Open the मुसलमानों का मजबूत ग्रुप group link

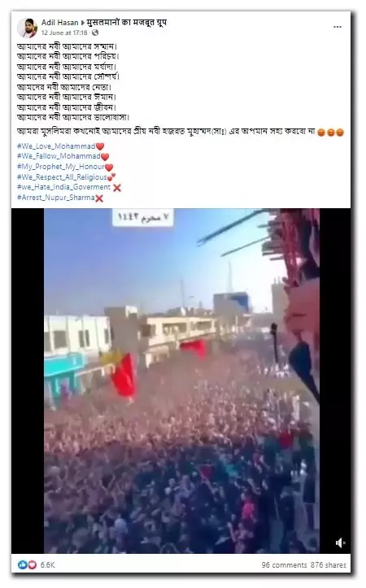click(x=127, y=23)
